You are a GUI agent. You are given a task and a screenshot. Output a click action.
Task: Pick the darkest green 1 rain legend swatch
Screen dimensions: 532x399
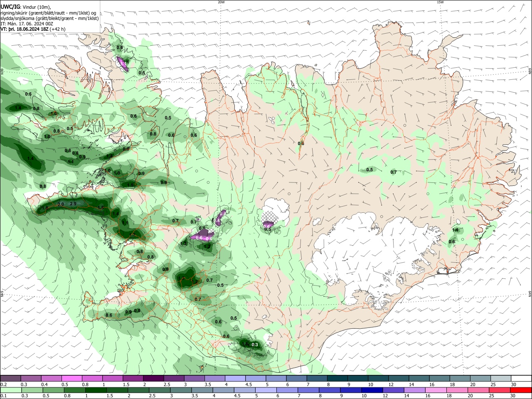coord(96,390)
